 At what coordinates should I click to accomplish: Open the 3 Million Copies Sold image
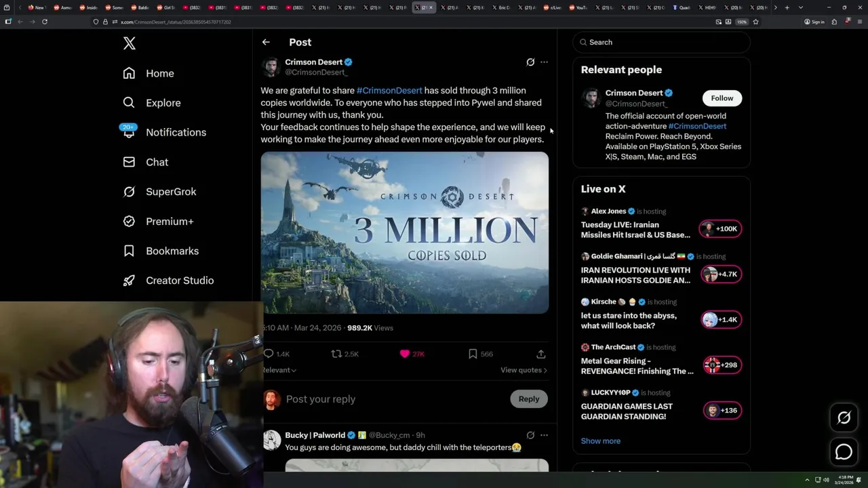tap(405, 232)
